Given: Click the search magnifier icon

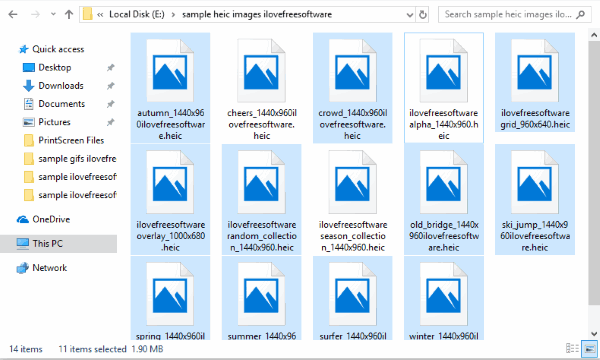Looking at the screenshot, I should (580, 15).
